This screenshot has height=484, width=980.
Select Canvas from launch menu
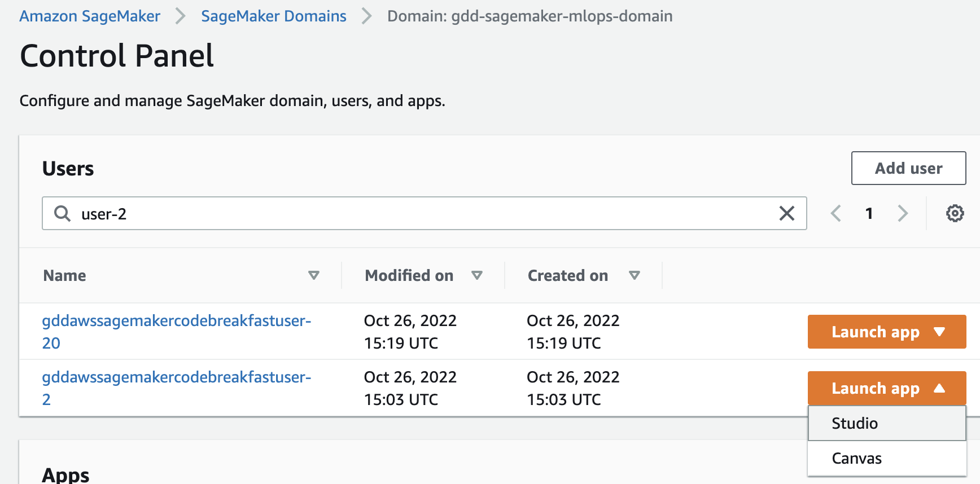(856, 458)
